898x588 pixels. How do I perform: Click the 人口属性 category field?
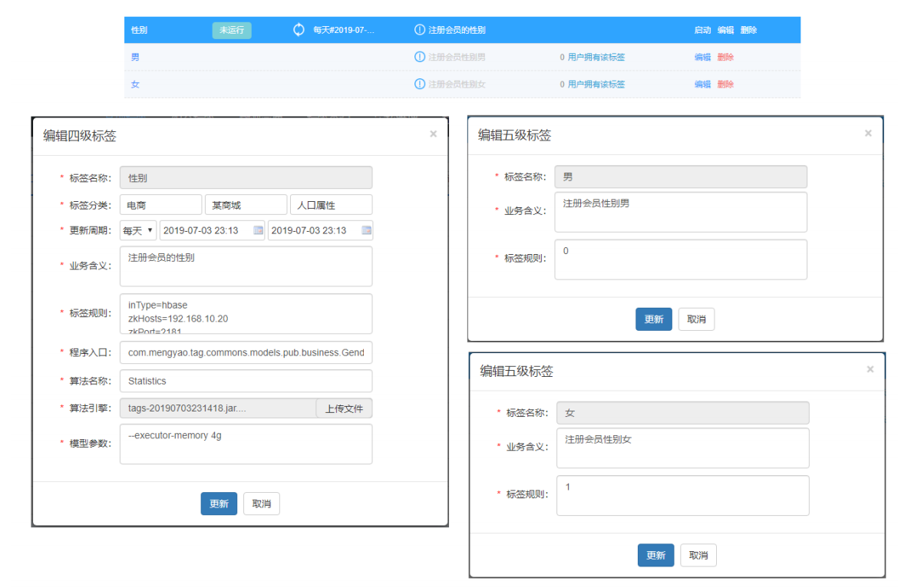[332, 205]
